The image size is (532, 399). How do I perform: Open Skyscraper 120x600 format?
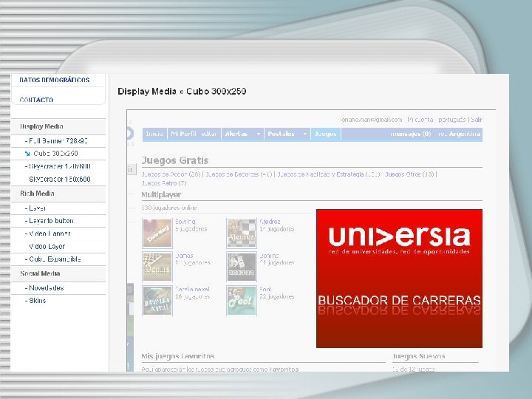59,166
